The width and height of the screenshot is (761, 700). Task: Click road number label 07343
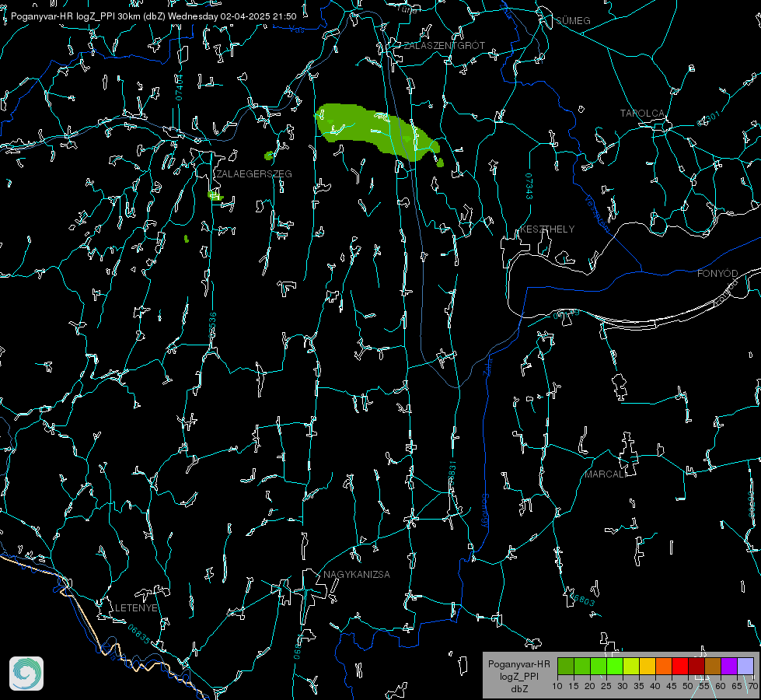pyautogui.click(x=529, y=186)
